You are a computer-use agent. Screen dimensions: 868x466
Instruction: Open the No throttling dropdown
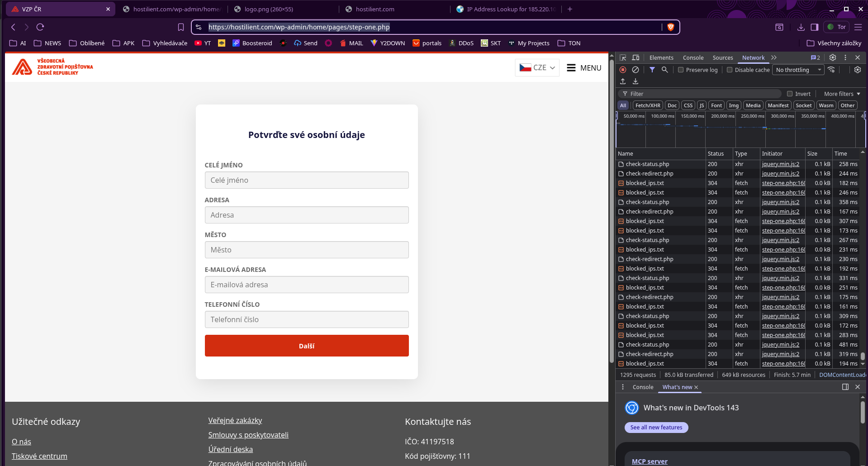click(x=798, y=70)
